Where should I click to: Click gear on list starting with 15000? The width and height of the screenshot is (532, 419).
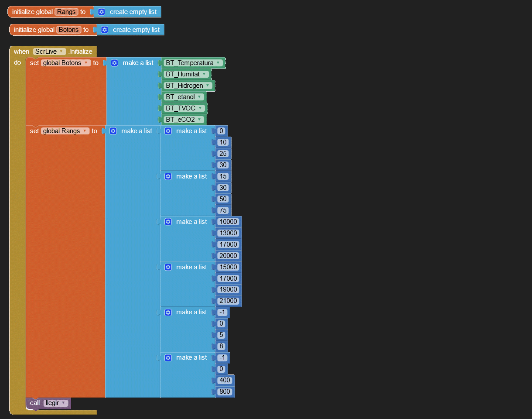point(168,267)
